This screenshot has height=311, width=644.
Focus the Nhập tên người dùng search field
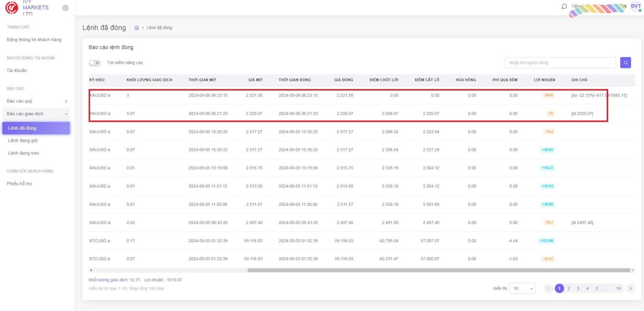[560, 63]
